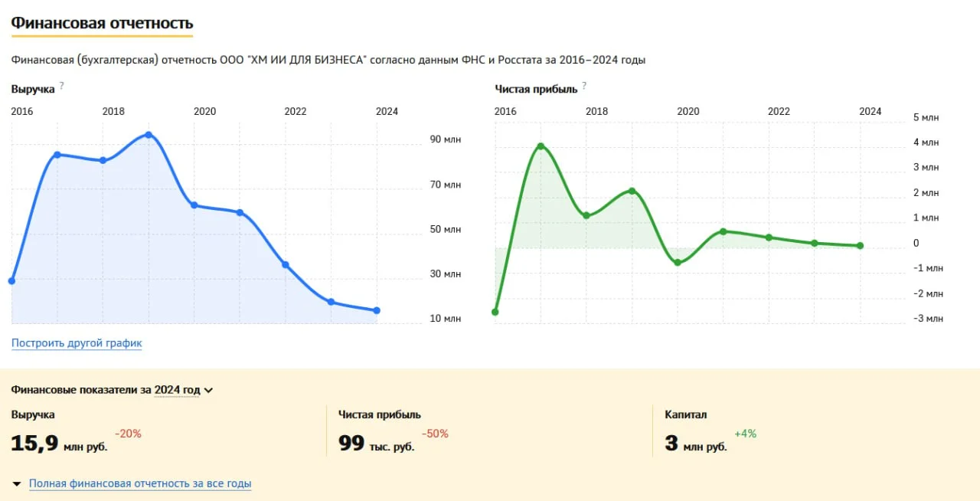Select the 2022 point on revenue chart
This screenshot has width=980, height=501.
pos(286,265)
